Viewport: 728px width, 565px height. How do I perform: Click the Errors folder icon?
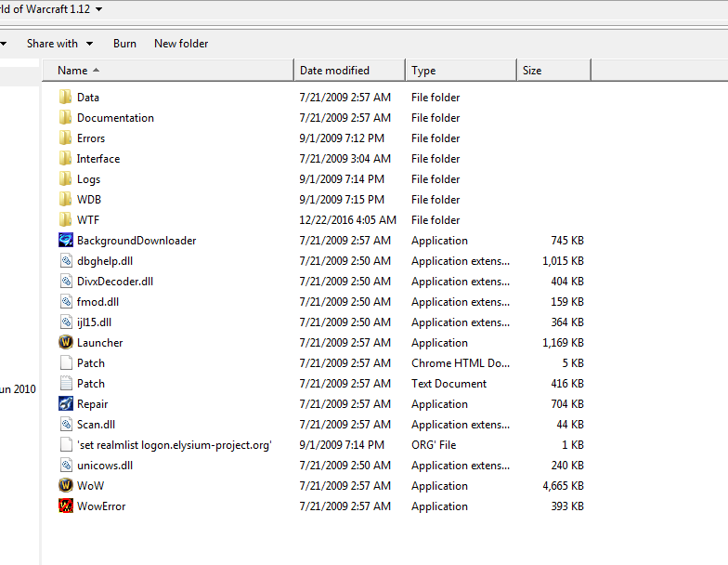pos(65,138)
